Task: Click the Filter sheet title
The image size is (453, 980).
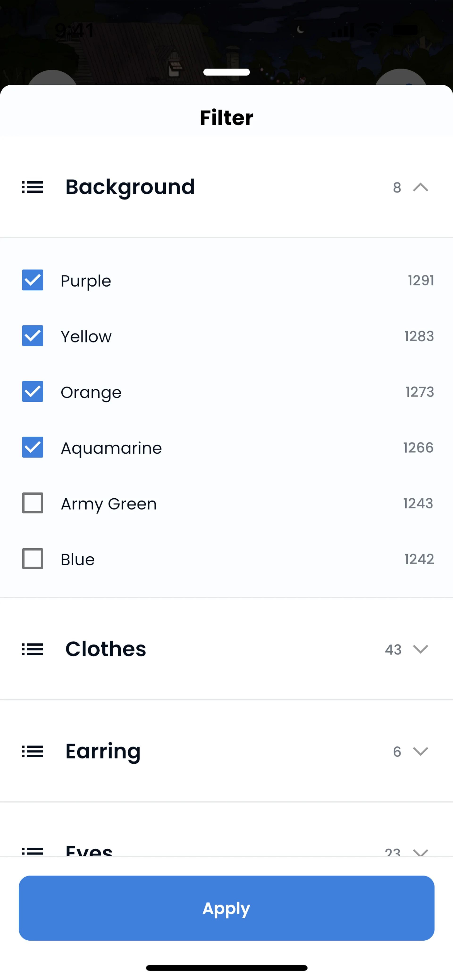Action: (226, 118)
